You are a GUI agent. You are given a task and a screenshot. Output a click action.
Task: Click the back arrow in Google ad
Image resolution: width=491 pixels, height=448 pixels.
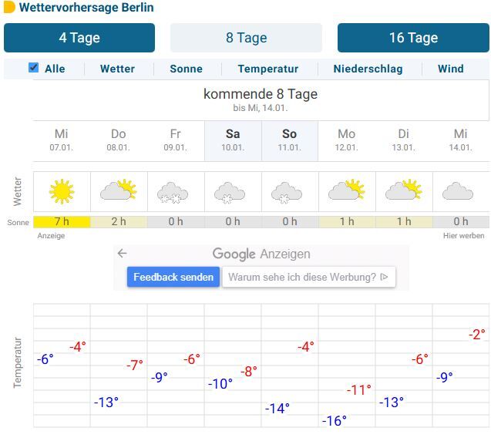click(x=122, y=253)
